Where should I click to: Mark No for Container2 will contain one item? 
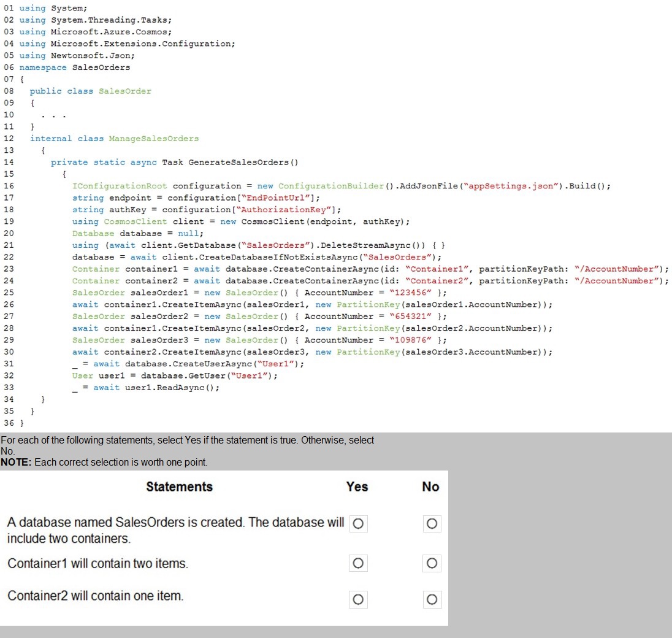[432, 599]
